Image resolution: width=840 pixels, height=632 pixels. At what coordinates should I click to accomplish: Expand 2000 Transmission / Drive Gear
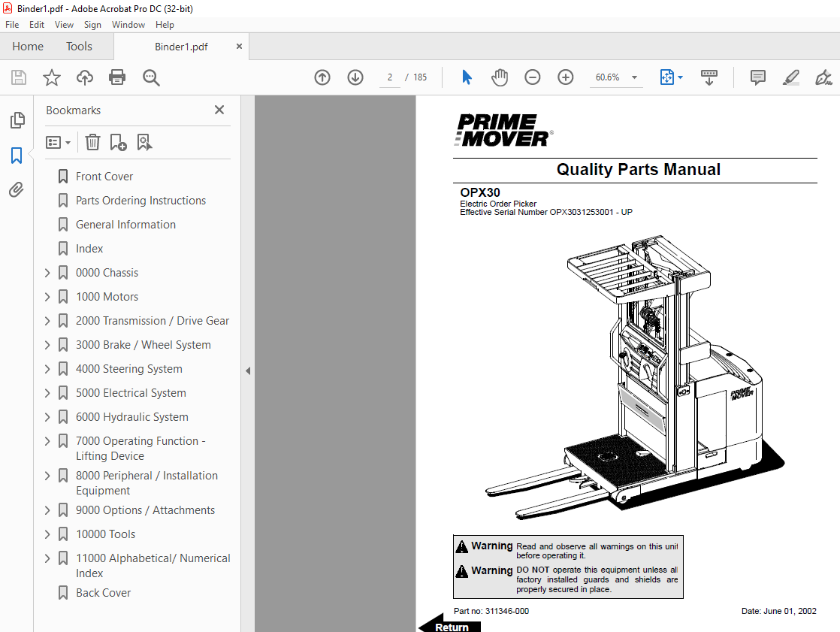[47, 321]
